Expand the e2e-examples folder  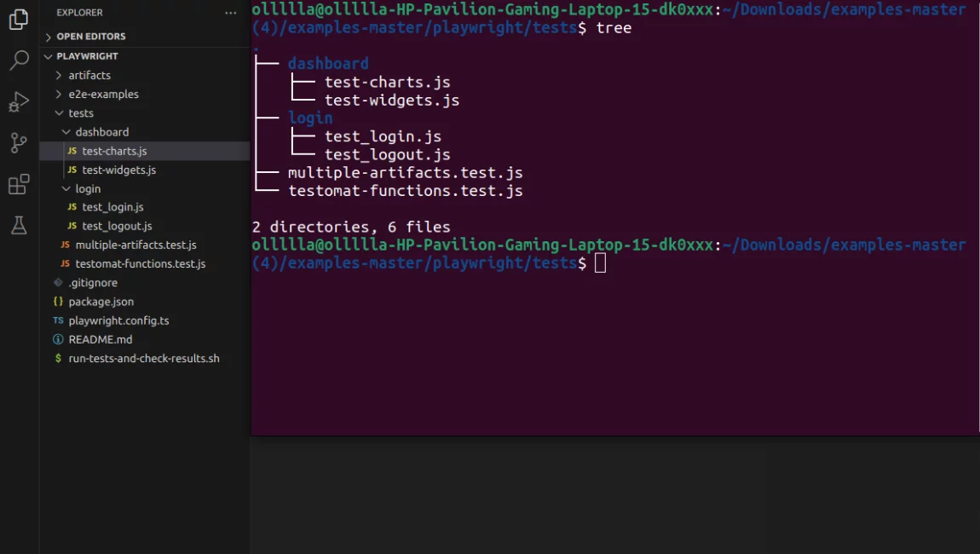[x=103, y=95]
